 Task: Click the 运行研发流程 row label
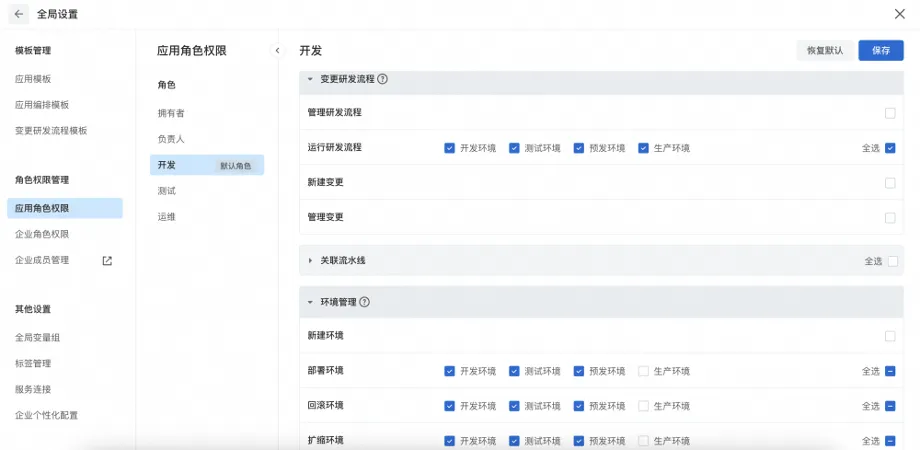coord(334,147)
